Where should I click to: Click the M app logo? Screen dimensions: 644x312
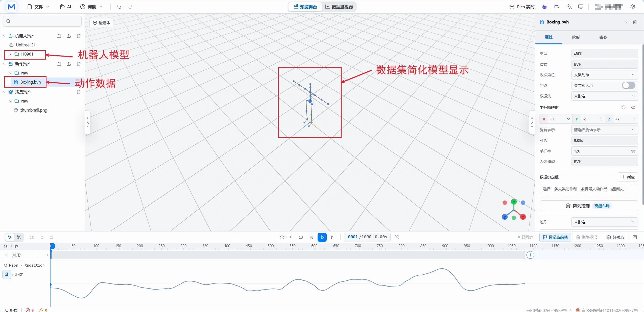coord(11,7)
